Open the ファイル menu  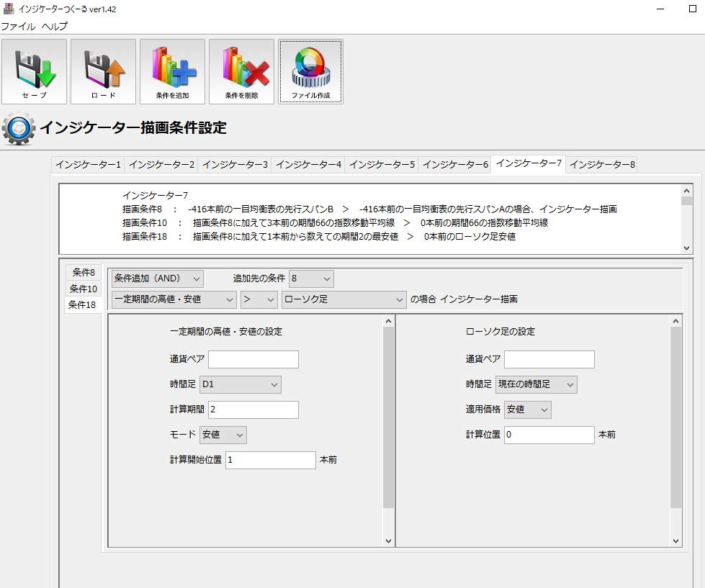(17, 26)
